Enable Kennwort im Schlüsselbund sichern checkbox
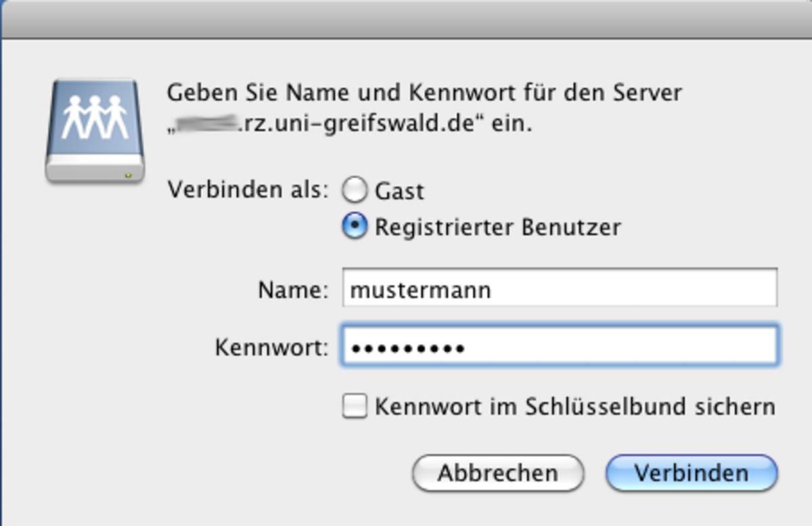 pyautogui.click(x=355, y=407)
